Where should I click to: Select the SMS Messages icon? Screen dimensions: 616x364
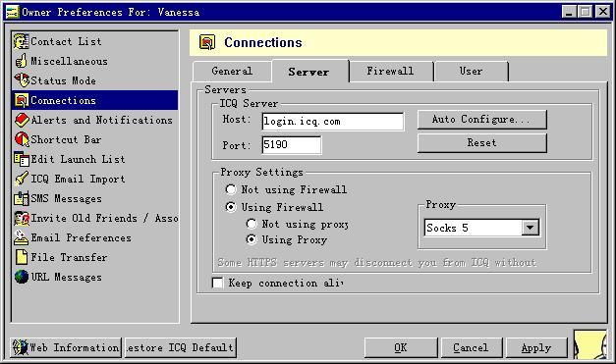pos(22,198)
